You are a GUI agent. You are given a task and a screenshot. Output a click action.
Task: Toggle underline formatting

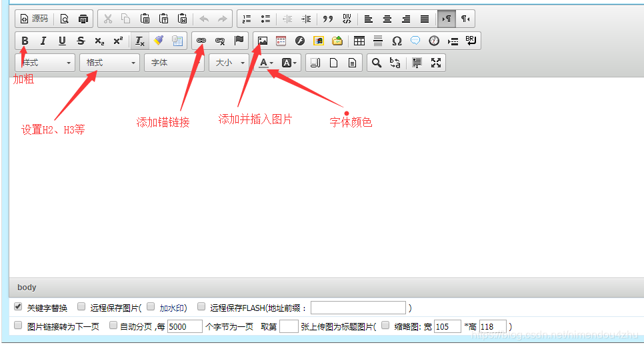pyautogui.click(x=62, y=41)
